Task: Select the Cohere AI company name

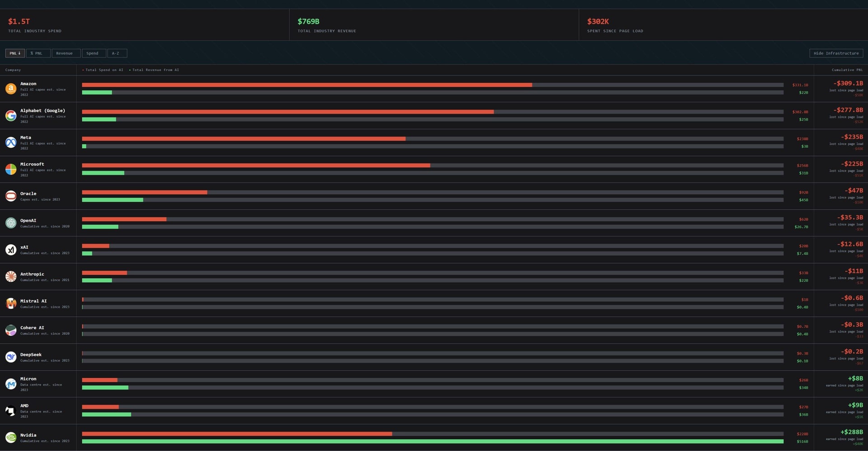Action: (32, 328)
